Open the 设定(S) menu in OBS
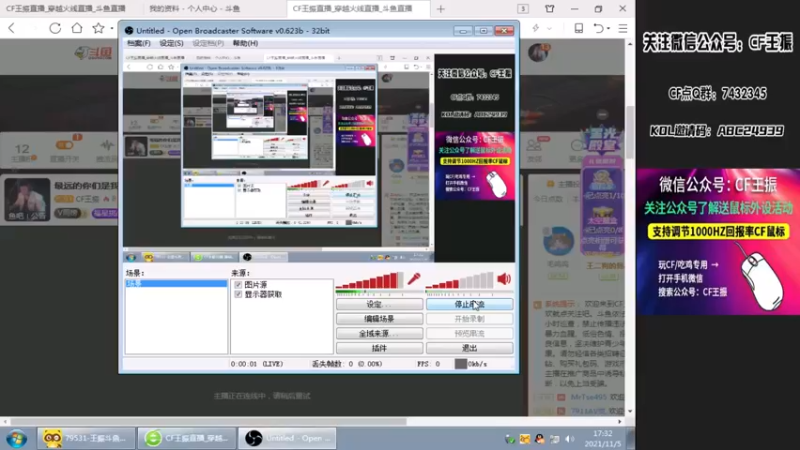Screen dimensions: 800x450 click(x=171, y=43)
